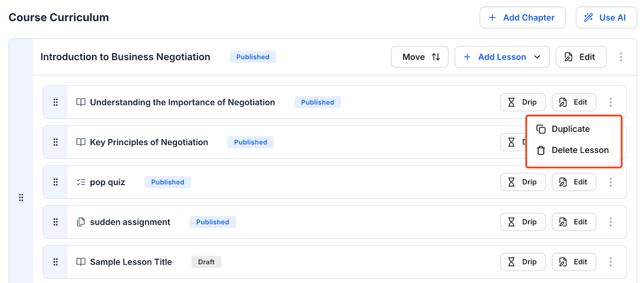Select the Key Principles of Negotiation title
The height and width of the screenshot is (283, 644).
point(149,142)
